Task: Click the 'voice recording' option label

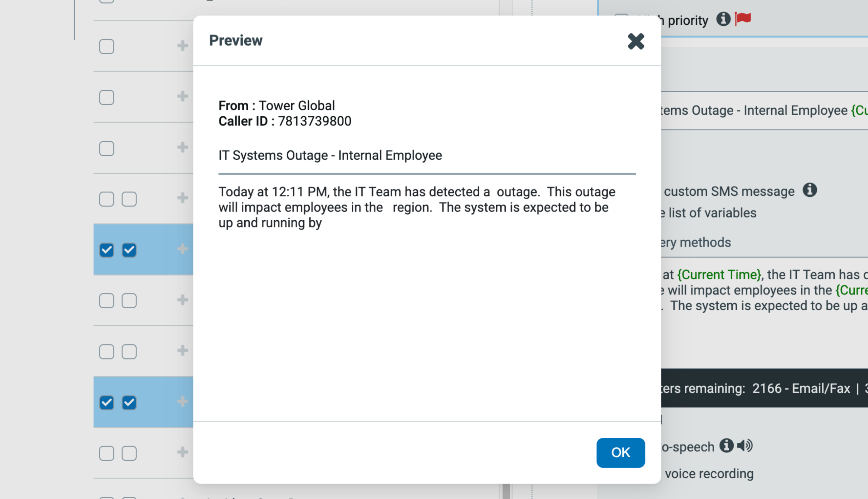Action: [x=709, y=474]
